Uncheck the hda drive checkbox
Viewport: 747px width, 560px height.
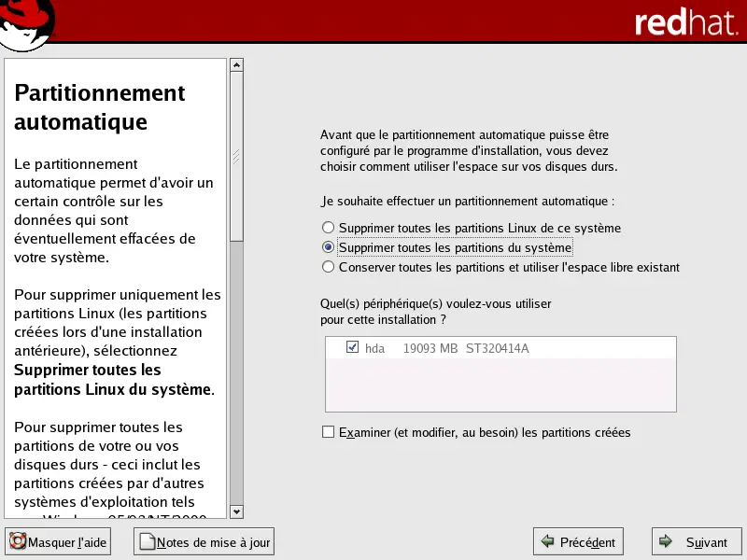[x=352, y=347]
